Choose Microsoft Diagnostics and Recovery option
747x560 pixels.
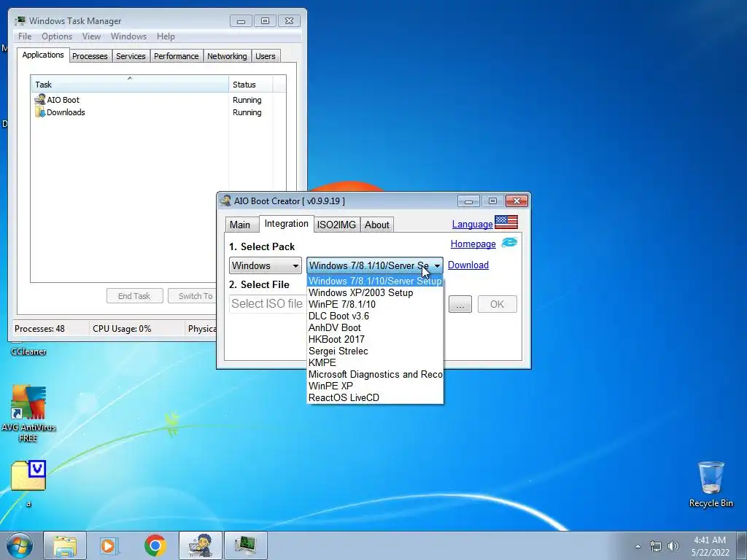coord(375,374)
